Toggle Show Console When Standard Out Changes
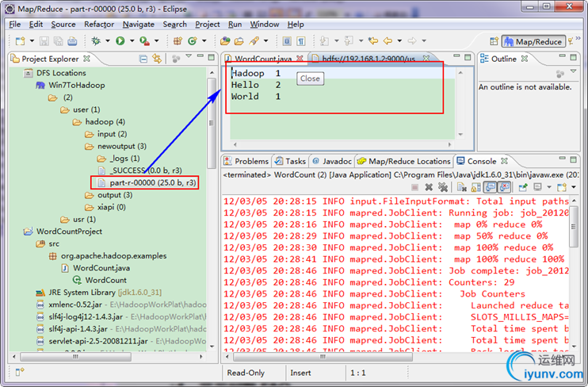 (490, 187)
